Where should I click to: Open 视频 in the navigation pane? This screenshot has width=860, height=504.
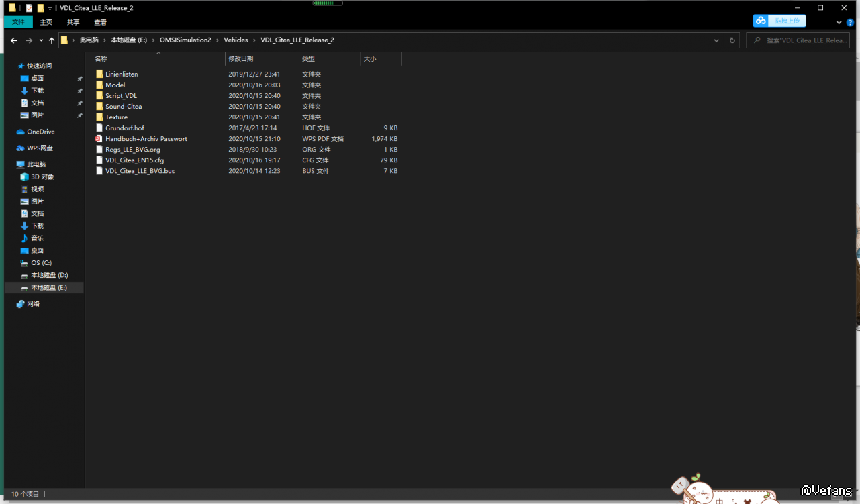click(37, 189)
